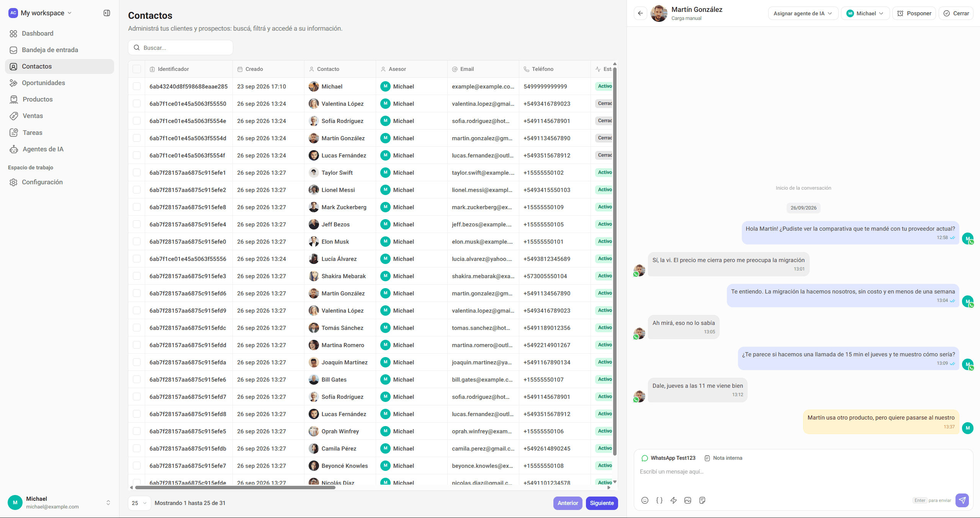Go to the Contactos menu item

pyautogui.click(x=60, y=67)
